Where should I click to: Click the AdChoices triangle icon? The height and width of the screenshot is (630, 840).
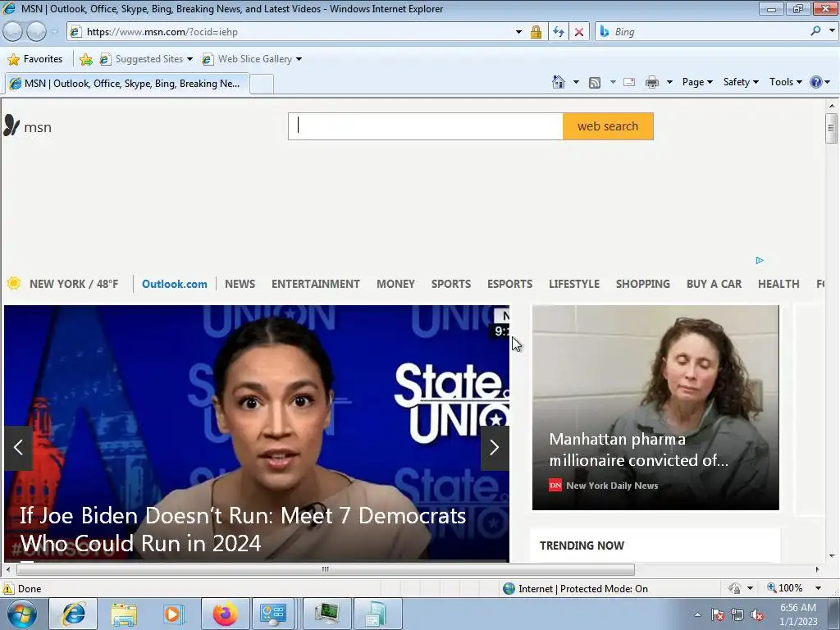(x=760, y=260)
